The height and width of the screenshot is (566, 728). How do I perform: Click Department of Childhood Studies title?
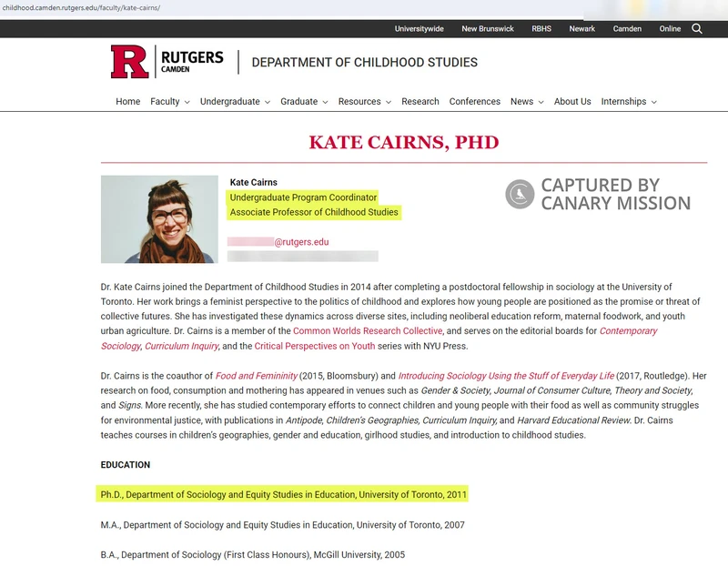click(365, 62)
